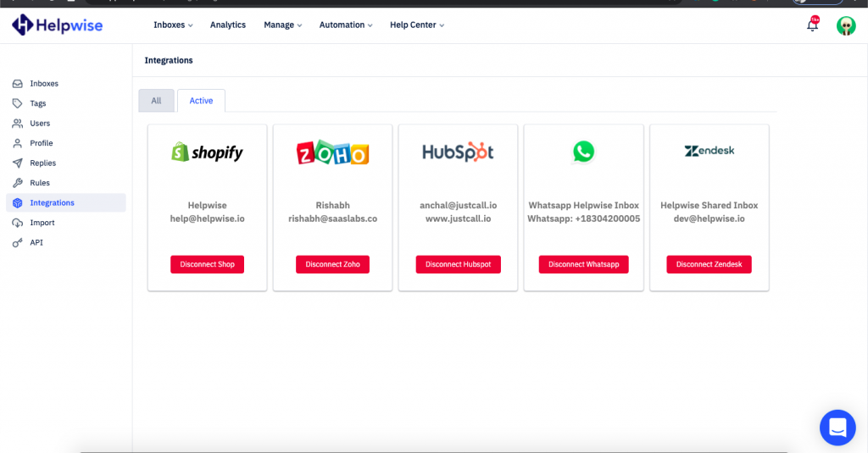The width and height of the screenshot is (868, 453).
Task: Click www.justcall.io text
Action: click(x=459, y=218)
